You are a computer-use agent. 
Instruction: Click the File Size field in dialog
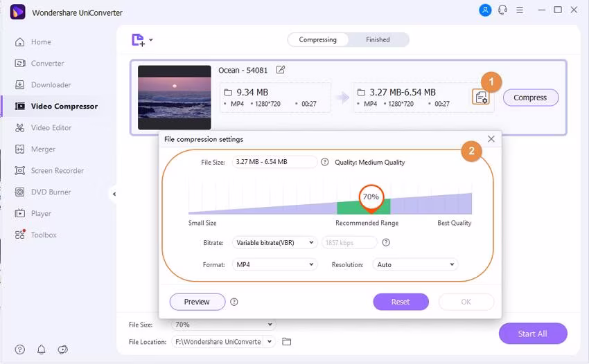[274, 162]
